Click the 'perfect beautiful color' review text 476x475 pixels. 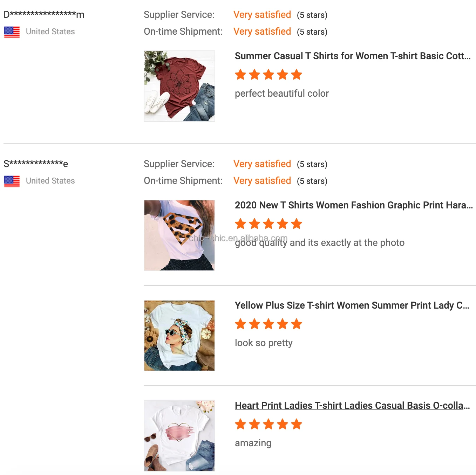281,94
